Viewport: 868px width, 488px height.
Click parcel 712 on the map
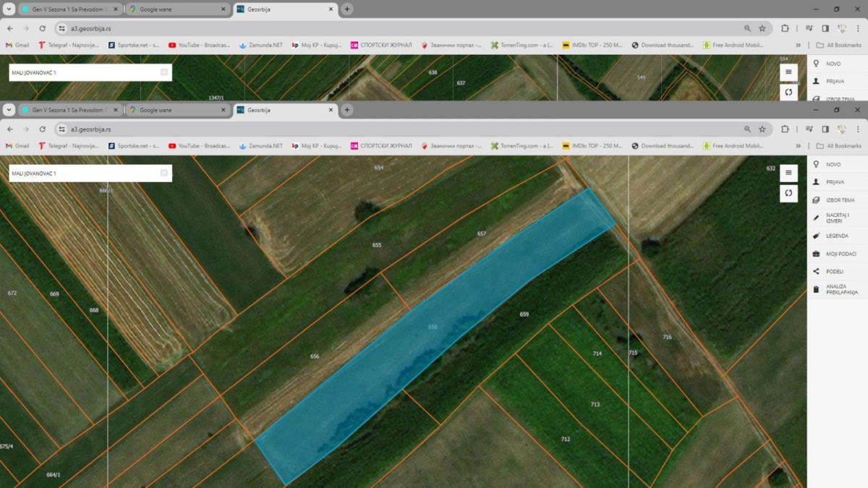point(566,440)
